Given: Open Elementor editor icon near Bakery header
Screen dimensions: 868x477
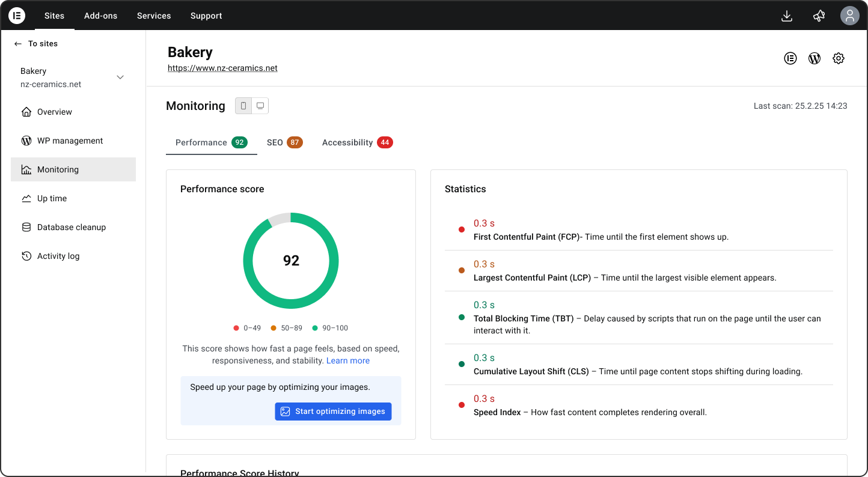Looking at the screenshot, I should click(x=790, y=58).
